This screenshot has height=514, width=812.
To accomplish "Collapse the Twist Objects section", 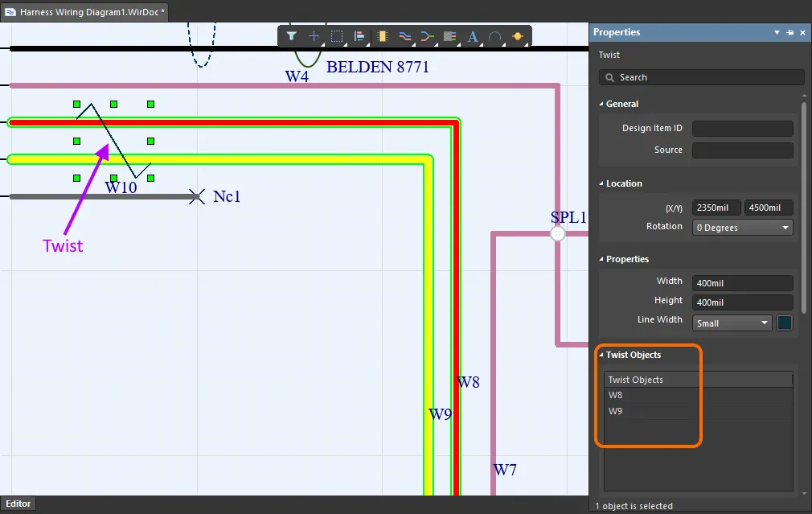I will [602, 355].
